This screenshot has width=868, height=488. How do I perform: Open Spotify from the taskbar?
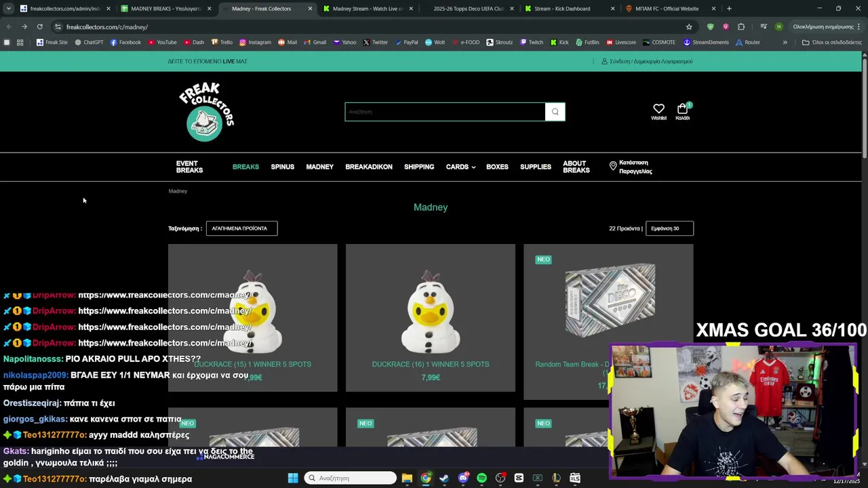tap(481, 478)
